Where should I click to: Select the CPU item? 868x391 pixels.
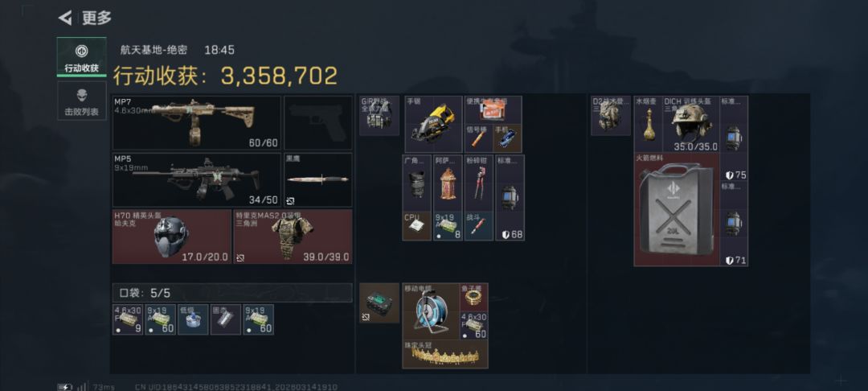[417, 227]
